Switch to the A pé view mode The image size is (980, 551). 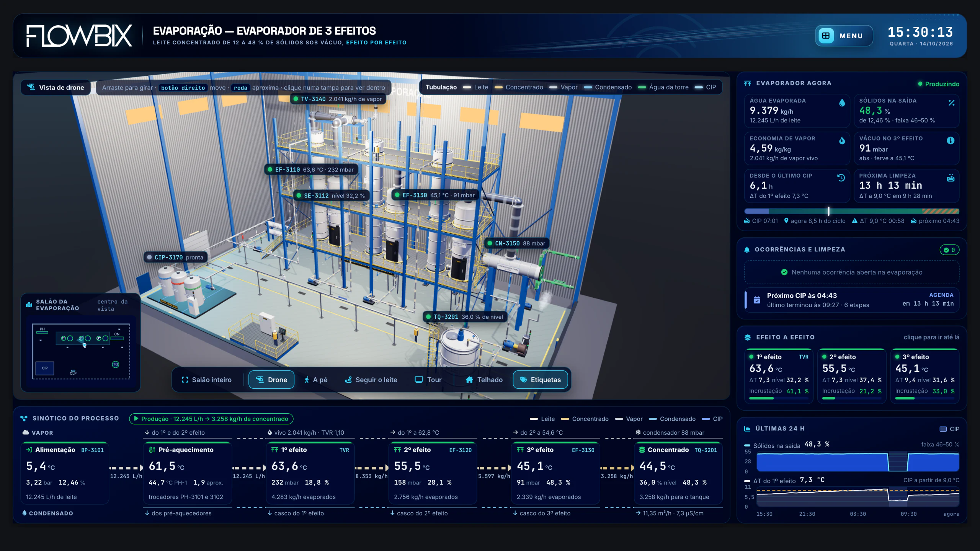coord(316,380)
